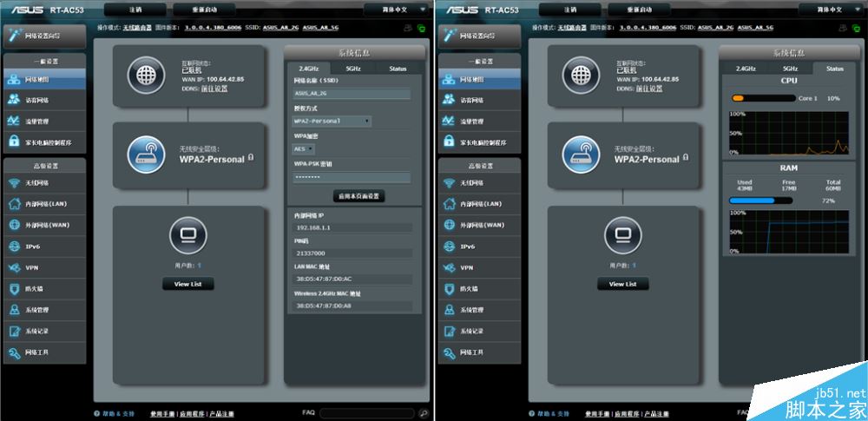Click wireless router icon in right screenshot

tap(581, 155)
